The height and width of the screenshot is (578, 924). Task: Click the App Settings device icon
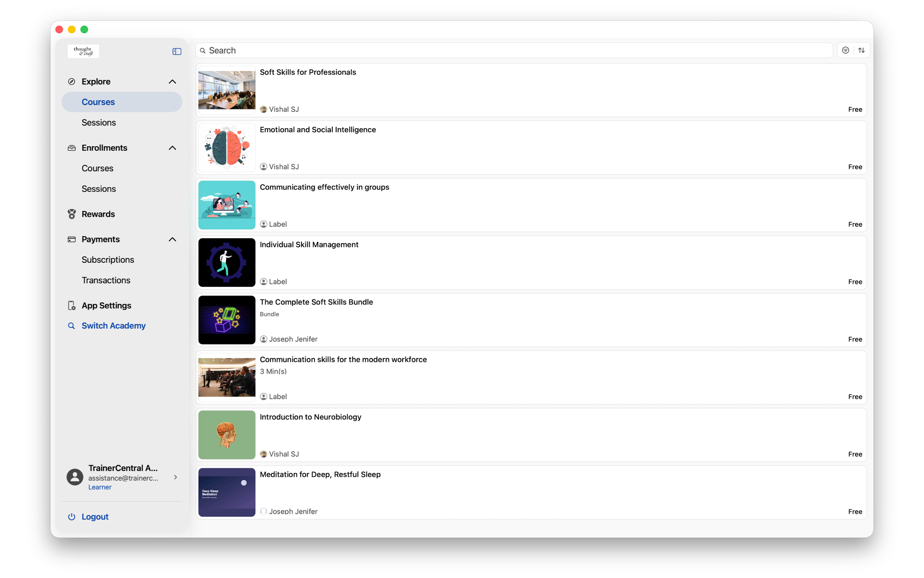(72, 305)
